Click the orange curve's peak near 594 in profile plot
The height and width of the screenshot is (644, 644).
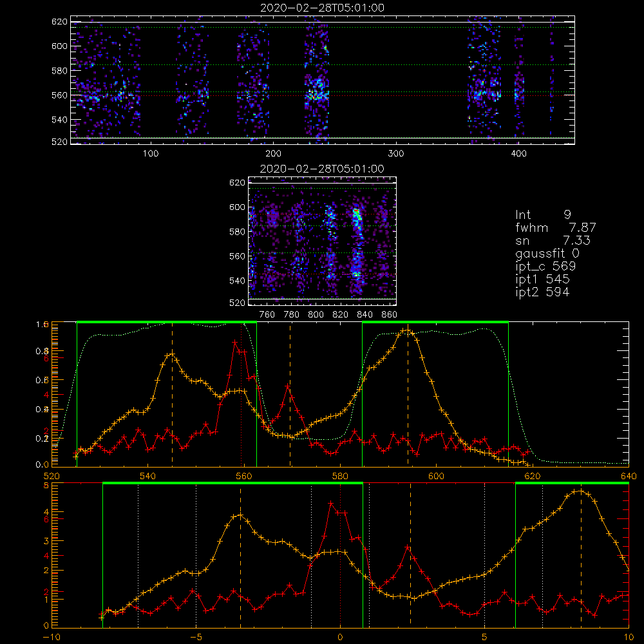406,330
